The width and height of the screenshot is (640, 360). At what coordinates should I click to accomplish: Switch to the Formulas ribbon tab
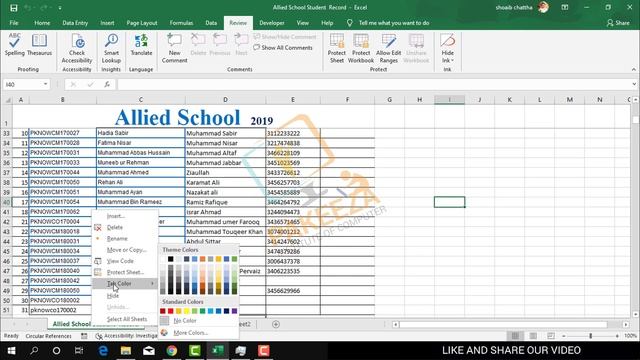click(x=181, y=23)
